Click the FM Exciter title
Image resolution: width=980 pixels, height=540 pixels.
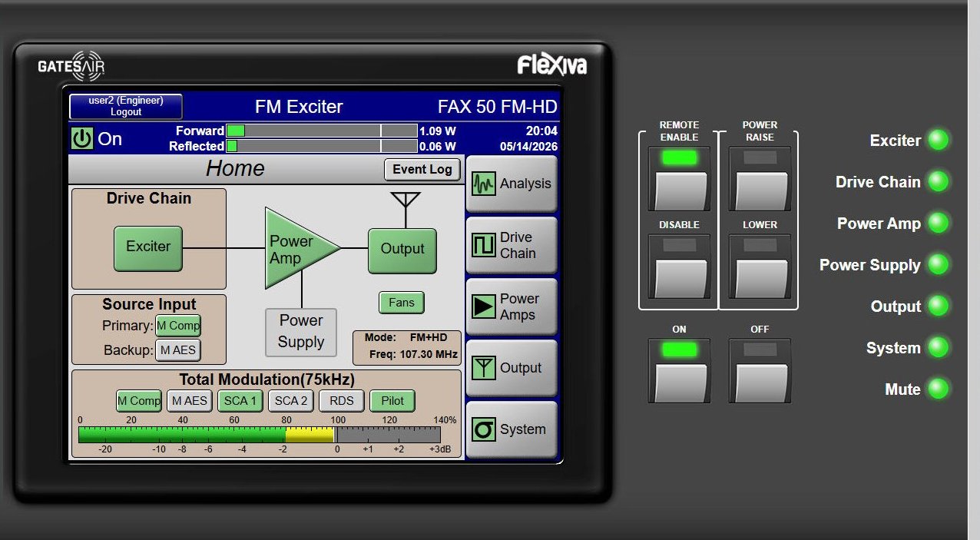(299, 107)
